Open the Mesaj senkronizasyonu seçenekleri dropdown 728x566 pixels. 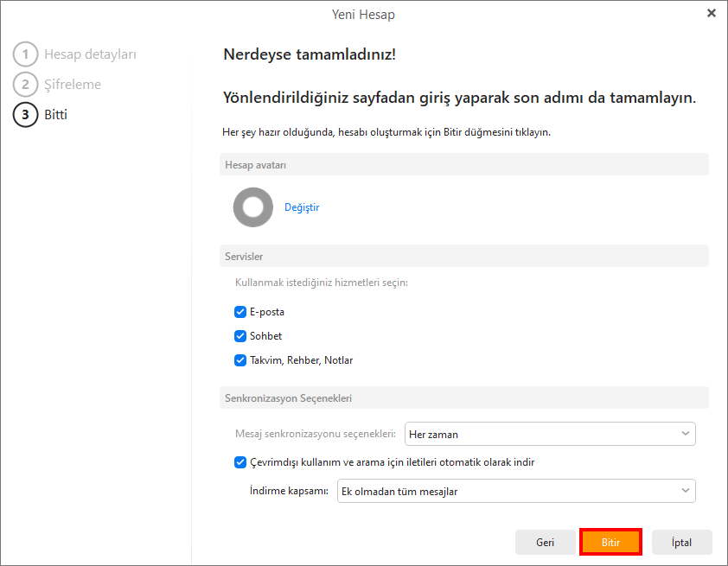(550, 433)
